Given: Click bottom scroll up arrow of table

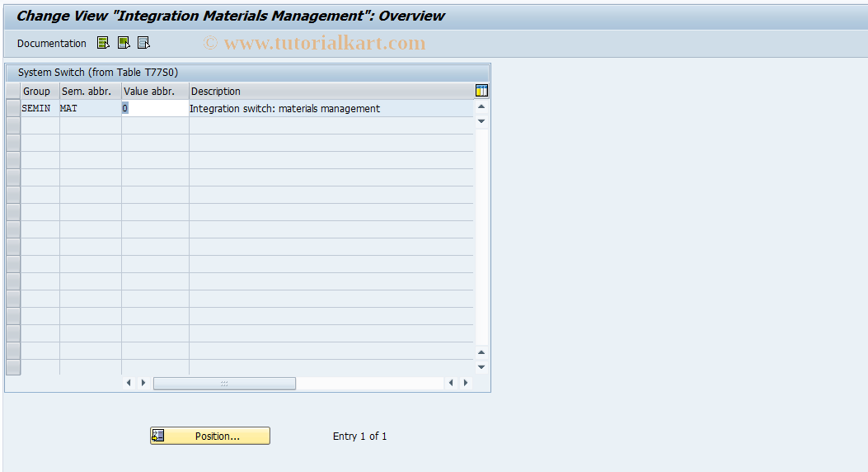Looking at the screenshot, I should [x=481, y=352].
